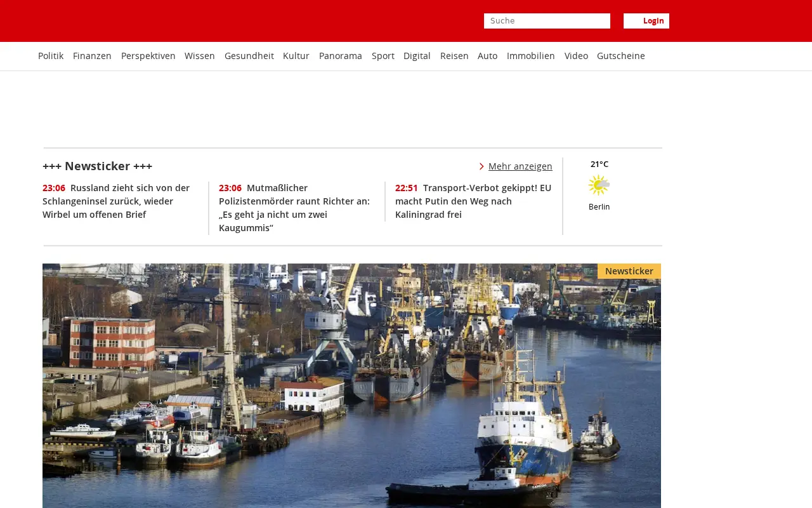Go to the Perspektiven section

(x=148, y=56)
